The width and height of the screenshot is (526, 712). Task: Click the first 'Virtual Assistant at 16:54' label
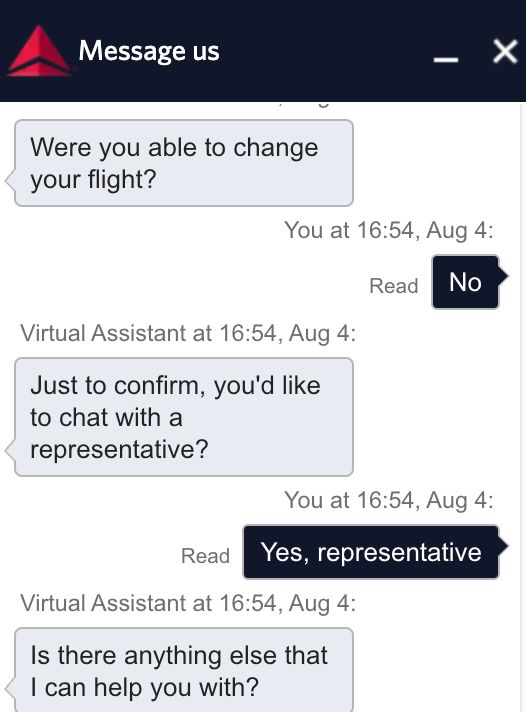click(188, 333)
